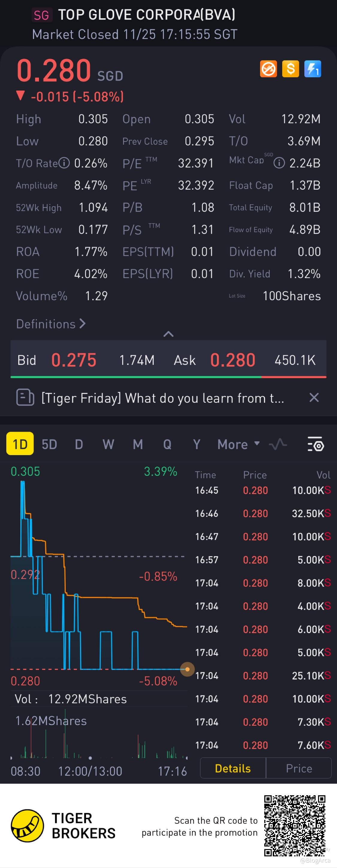Tap the ROE 4.02% value
This screenshot has width=337, height=868.
[x=91, y=274]
